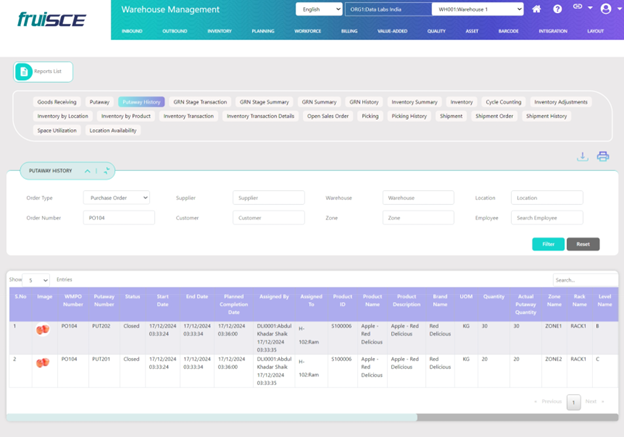This screenshot has width=624, height=437.
Task: Download the putaway history report
Action: pos(582,156)
